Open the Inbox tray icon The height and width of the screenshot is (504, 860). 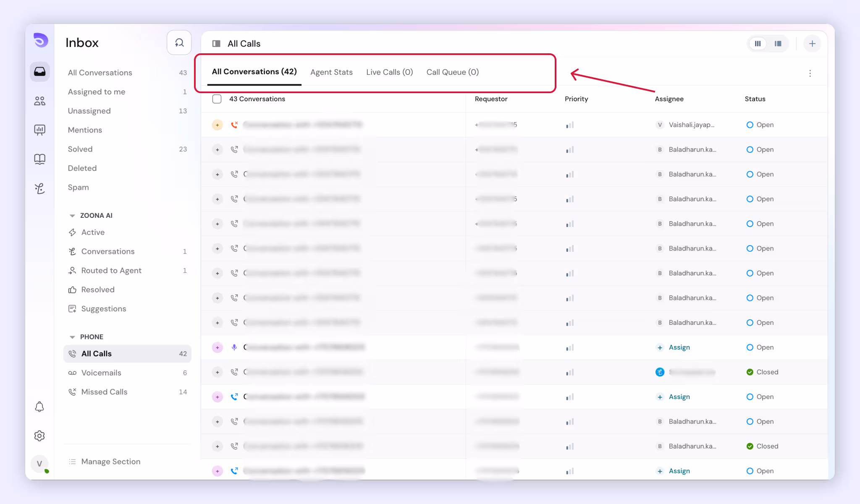point(40,72)
